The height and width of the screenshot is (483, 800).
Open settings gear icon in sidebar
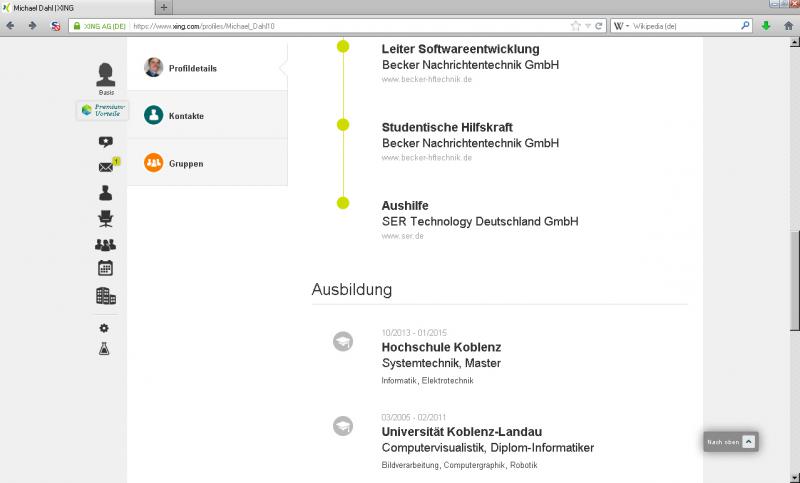104,328
